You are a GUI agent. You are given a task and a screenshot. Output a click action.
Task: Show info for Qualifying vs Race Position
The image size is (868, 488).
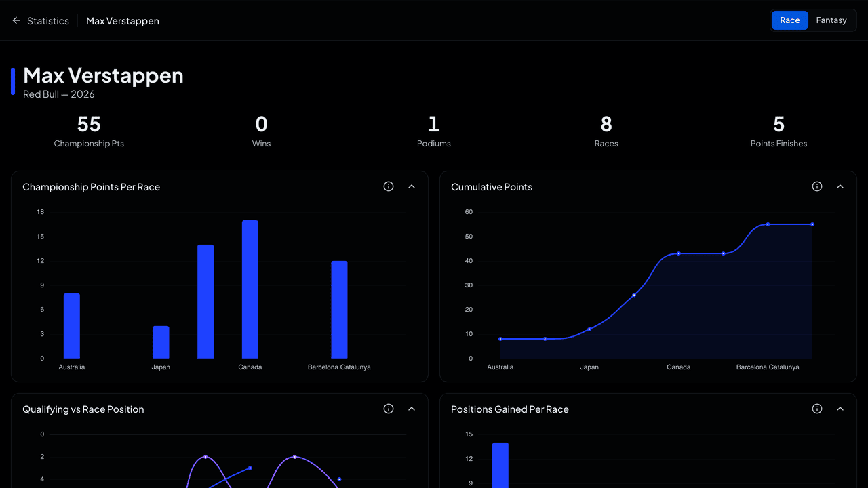coord(389,409)
